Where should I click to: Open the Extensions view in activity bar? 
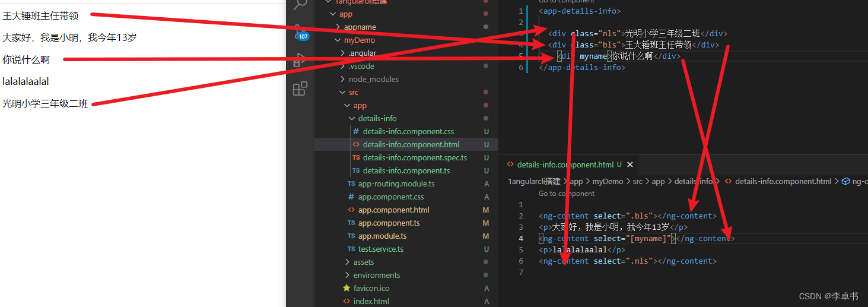pyautogui.click(x=300, y=88)
